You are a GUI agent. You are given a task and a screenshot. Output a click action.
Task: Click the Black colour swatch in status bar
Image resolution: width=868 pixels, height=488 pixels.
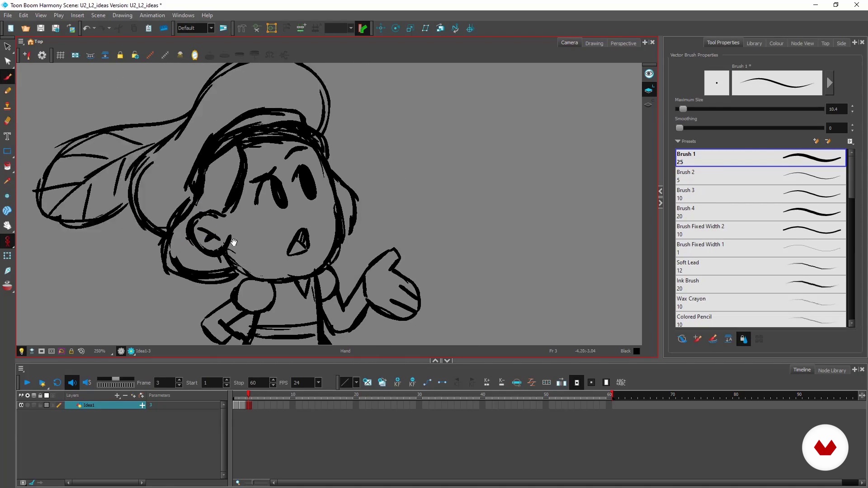click(x=637, y=351)
